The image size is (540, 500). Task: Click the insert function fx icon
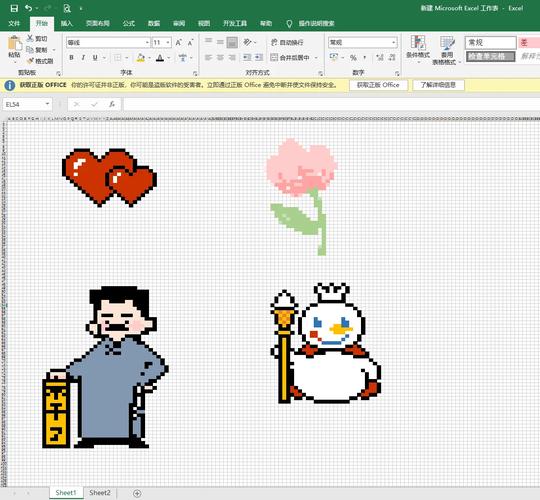pyautogui.click(x=112, y=104)
